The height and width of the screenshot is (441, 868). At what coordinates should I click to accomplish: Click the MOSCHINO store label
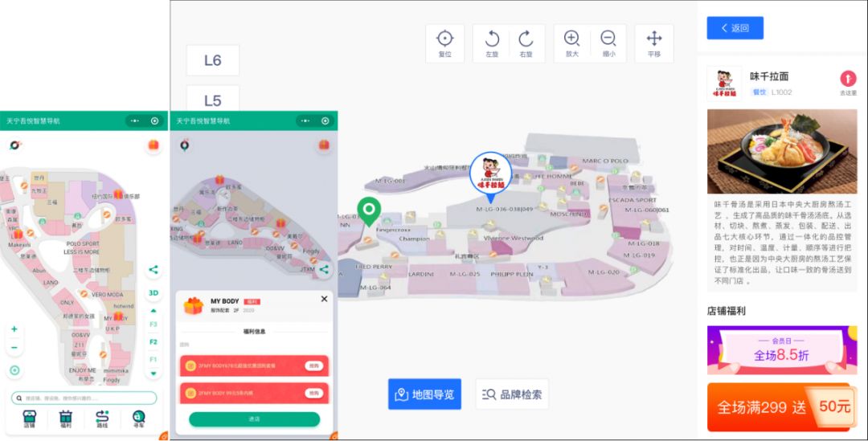point(568,214)
